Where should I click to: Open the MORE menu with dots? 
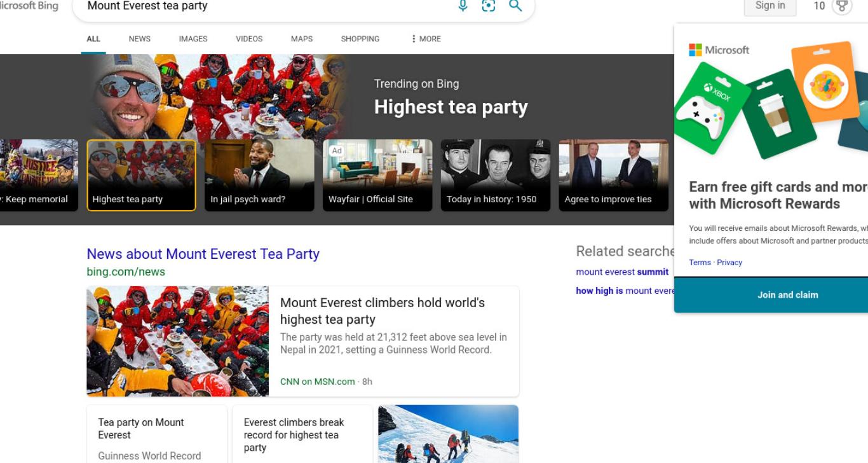(426, 39)
